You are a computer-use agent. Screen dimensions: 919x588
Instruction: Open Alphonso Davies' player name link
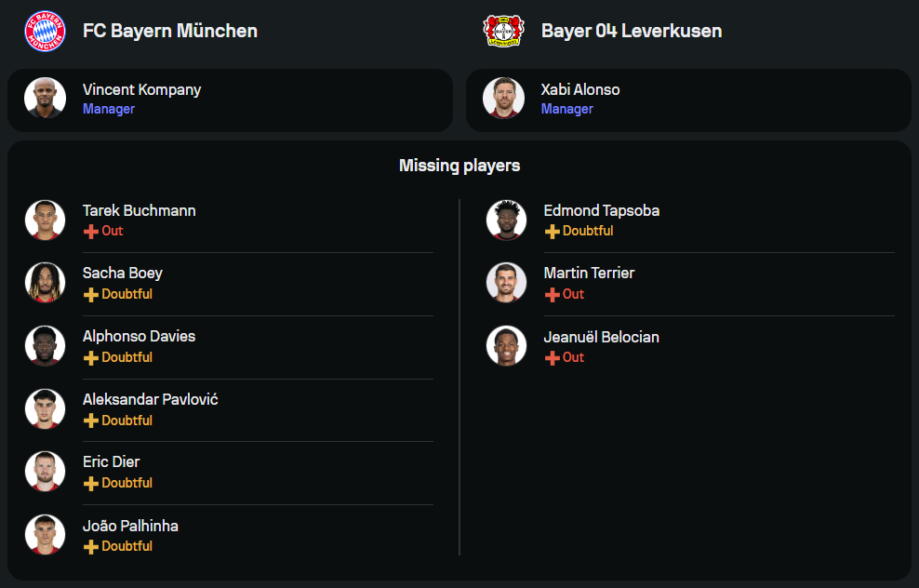coord(139,336)
